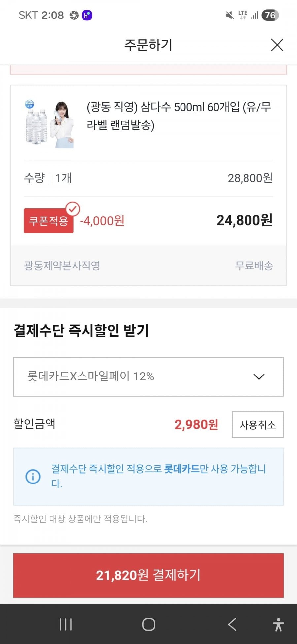The image size is (297, 644).
Task: Close the 주문하기 order page
Action: point(277,45)
